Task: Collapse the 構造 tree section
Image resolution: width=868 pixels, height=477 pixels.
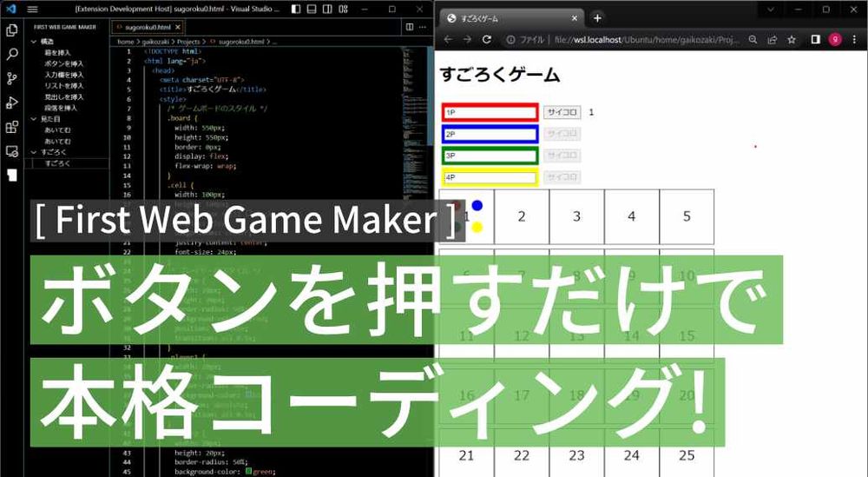Action: [34, 42]
